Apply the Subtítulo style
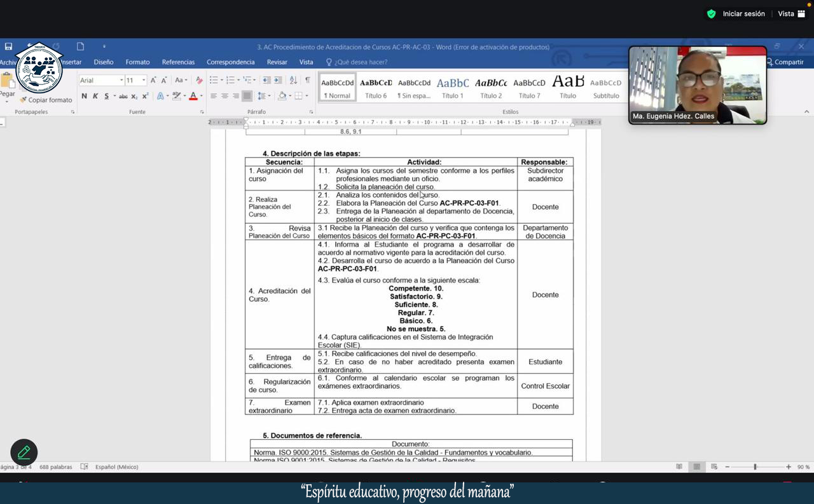 606,88
